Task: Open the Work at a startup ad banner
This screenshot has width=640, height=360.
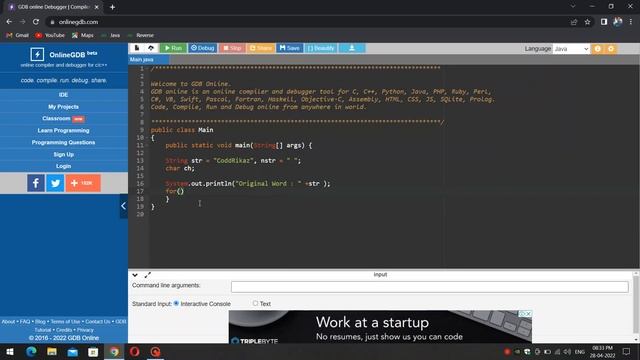Action: click(x=380, y=327)
